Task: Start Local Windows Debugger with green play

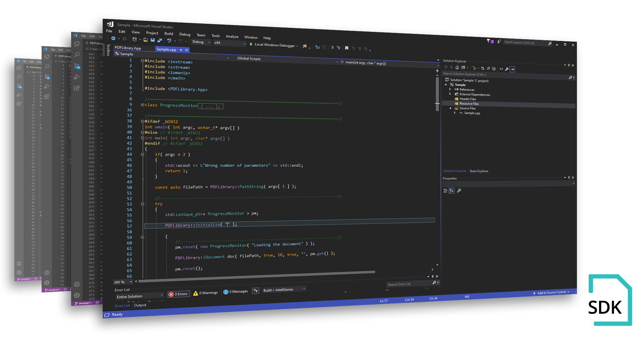Action: (x=251, y=44)
